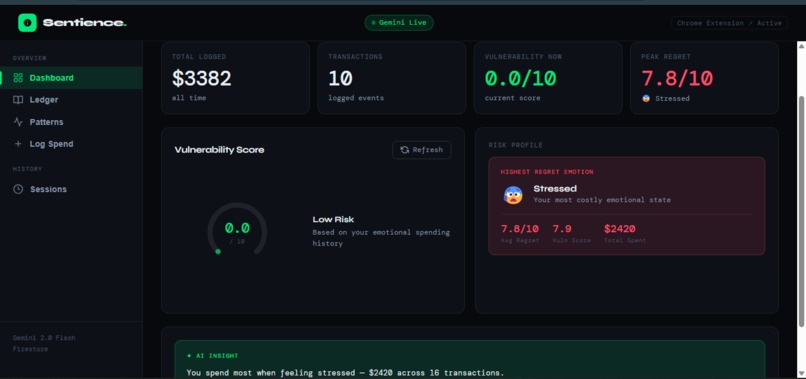Click the 7.8/10 peak regret value in the top card
Viewport: 806px width, 379px height.
[x=677, y=78]
